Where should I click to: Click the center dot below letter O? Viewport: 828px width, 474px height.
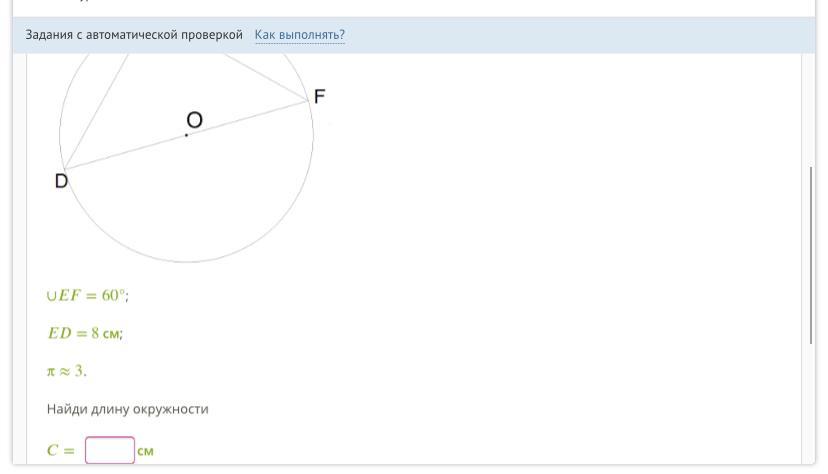pyautogui.click(x=186, y=135)
